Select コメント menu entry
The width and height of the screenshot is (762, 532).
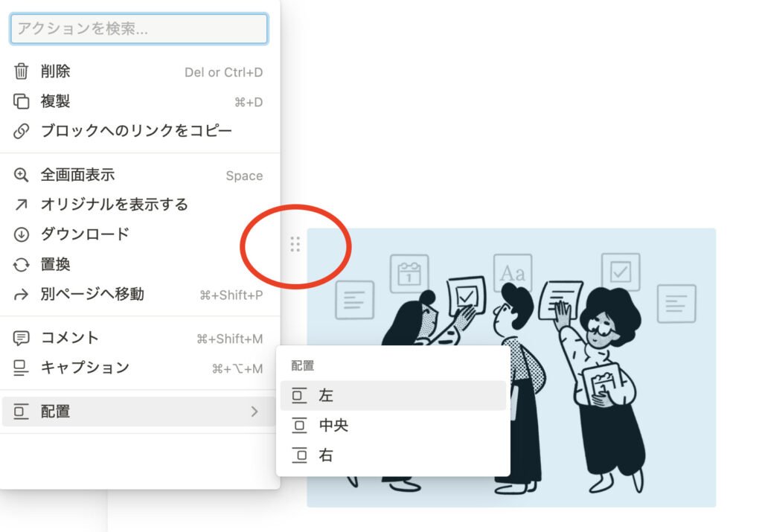point(139,338)
